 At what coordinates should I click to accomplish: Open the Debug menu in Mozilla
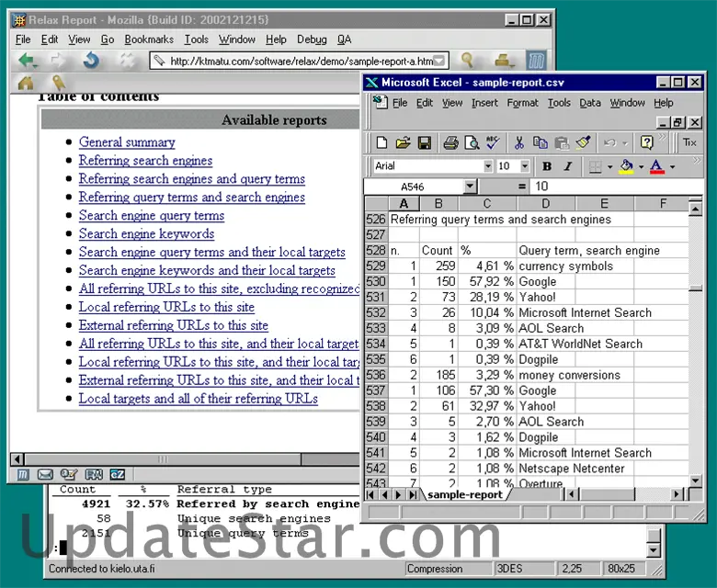[x=312, y=40]
